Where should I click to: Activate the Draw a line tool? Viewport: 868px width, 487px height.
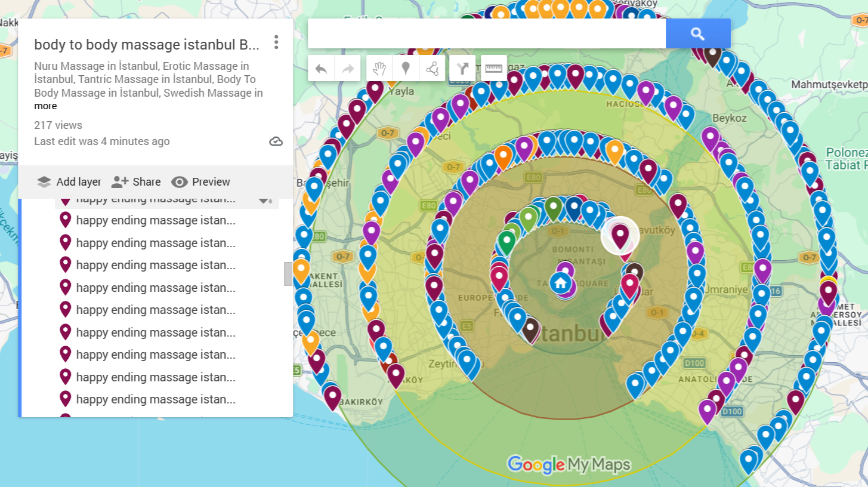(x=432, y=69)
